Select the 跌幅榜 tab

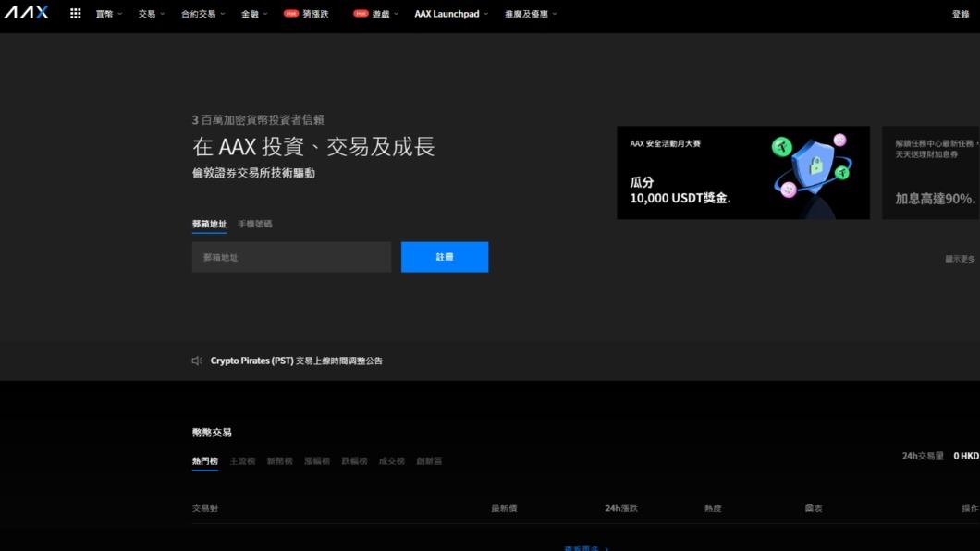(354, 461)
